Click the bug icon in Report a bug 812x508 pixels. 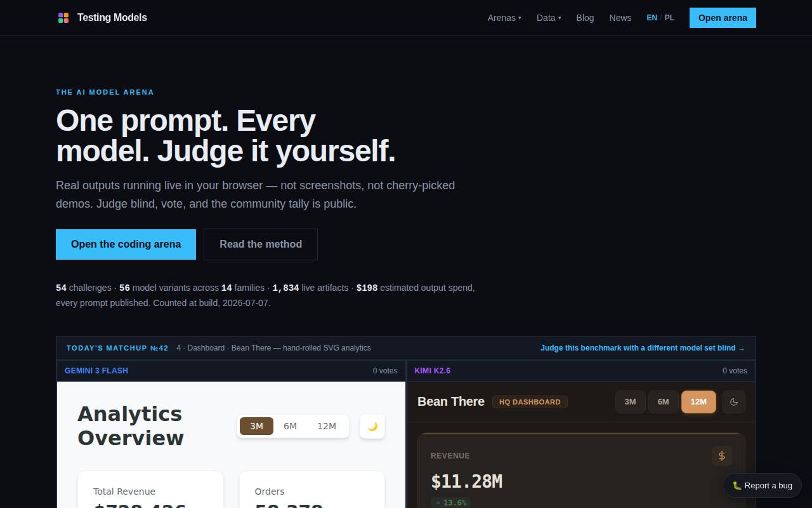737,486
